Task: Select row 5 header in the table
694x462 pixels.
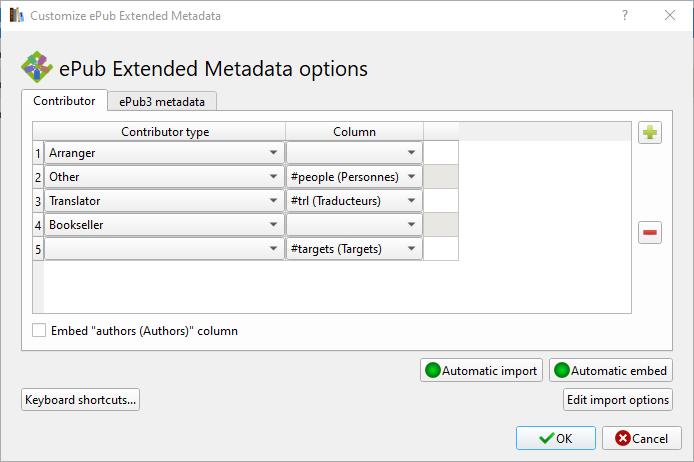Action: [38, 249]
